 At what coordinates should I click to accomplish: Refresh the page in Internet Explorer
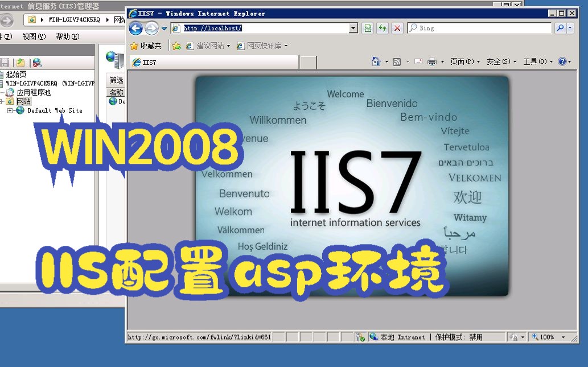point(383,28)
